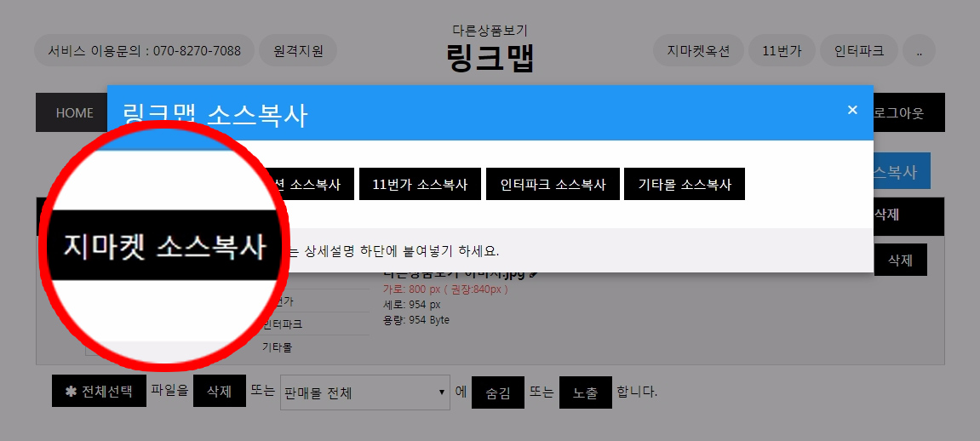Click 로그아웃 in the navigation bar
Image resolution: width=980 pixels, height=441 pixels.
(x=899, y=113)
